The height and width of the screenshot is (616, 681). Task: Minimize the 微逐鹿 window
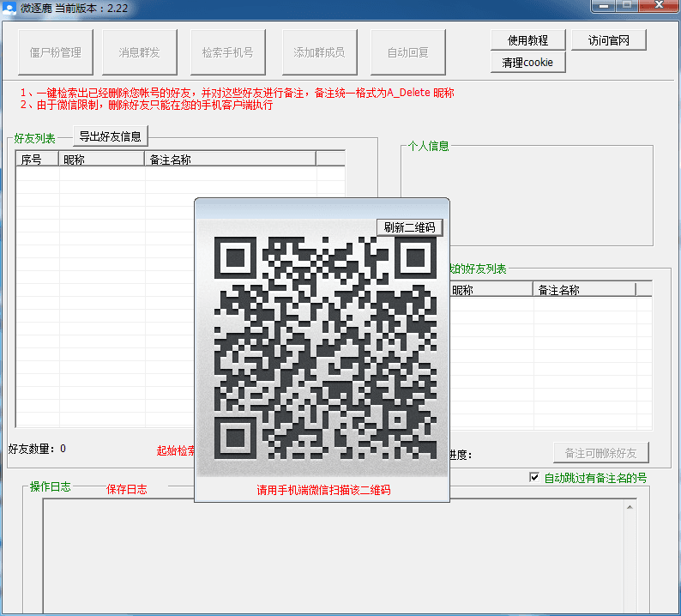point(604,6)
